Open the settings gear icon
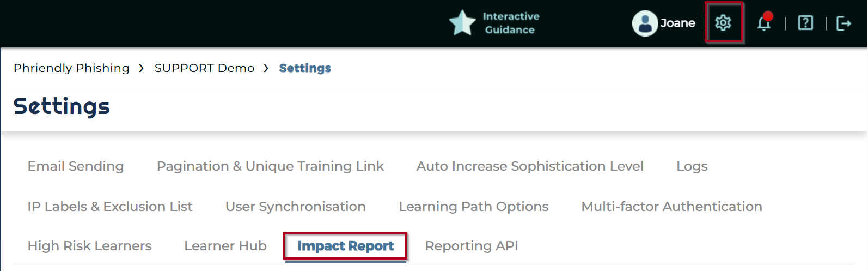The image size is (868, 271). click(723, 23)
